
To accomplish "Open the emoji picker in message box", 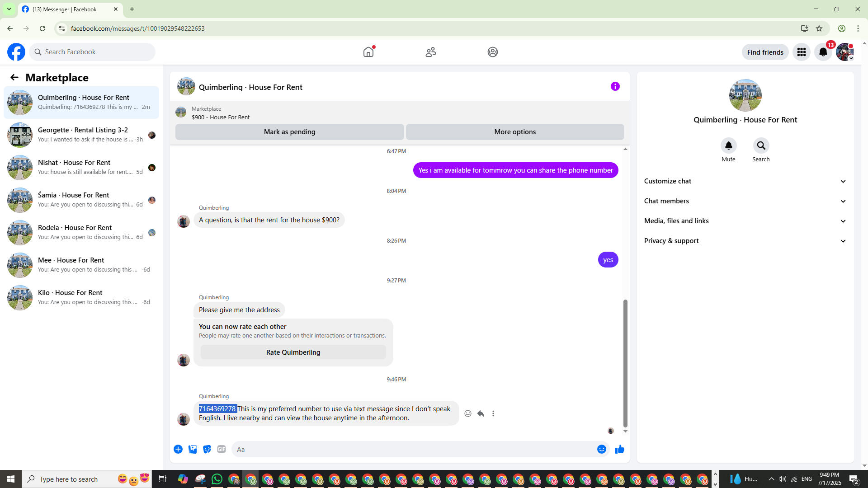I will [x=602, y=449].
